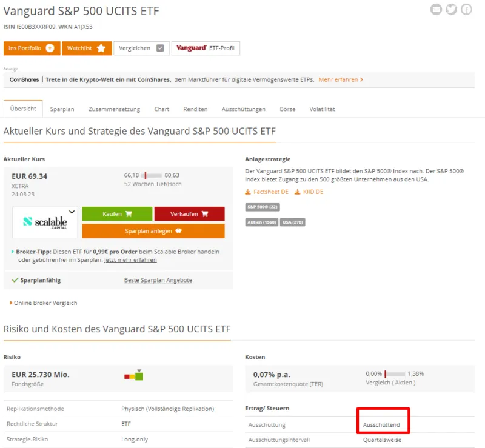Open Mehr erfahren in CoinShares banner
The image size is (485, 448).
click(341, 79)
